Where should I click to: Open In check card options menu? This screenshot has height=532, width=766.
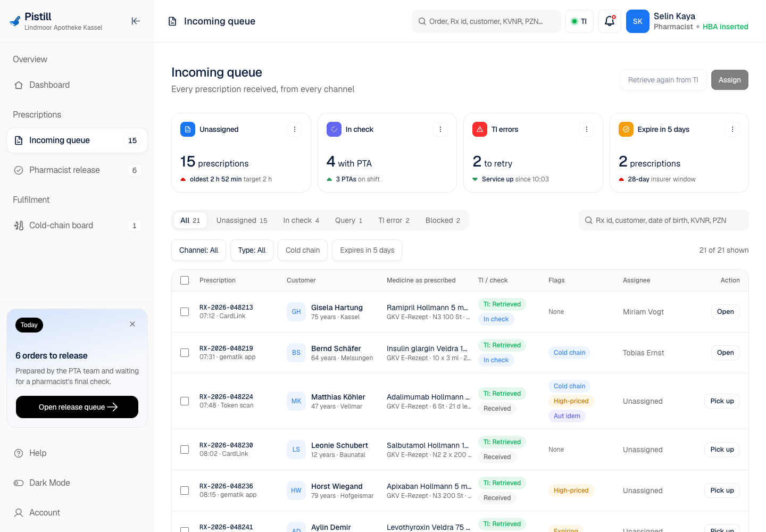click(440, 129)
